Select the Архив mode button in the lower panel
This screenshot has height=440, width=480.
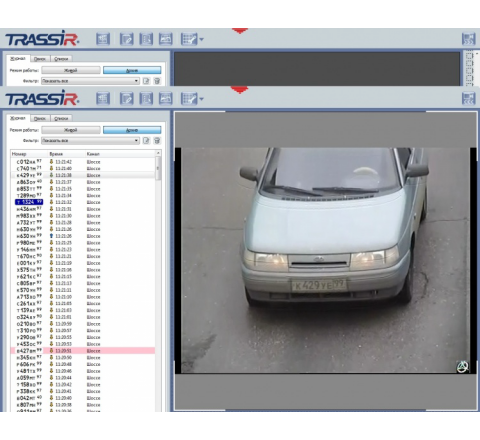tap(132, 130)
